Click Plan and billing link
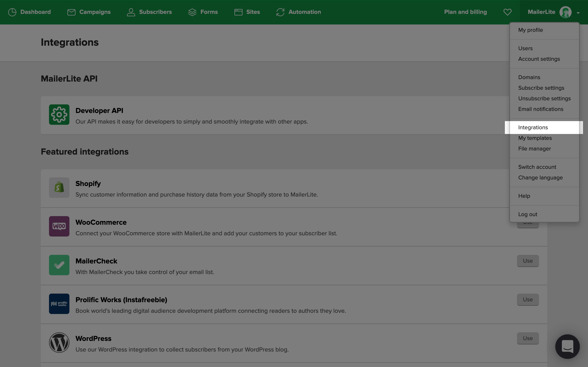 pyautogui.click(x=465, y=12)
